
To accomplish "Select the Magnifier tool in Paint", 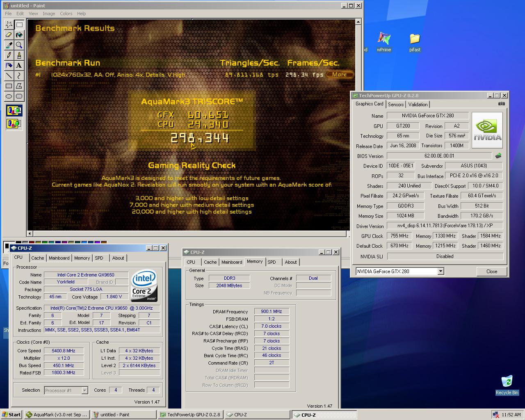I will click(19, 45).
